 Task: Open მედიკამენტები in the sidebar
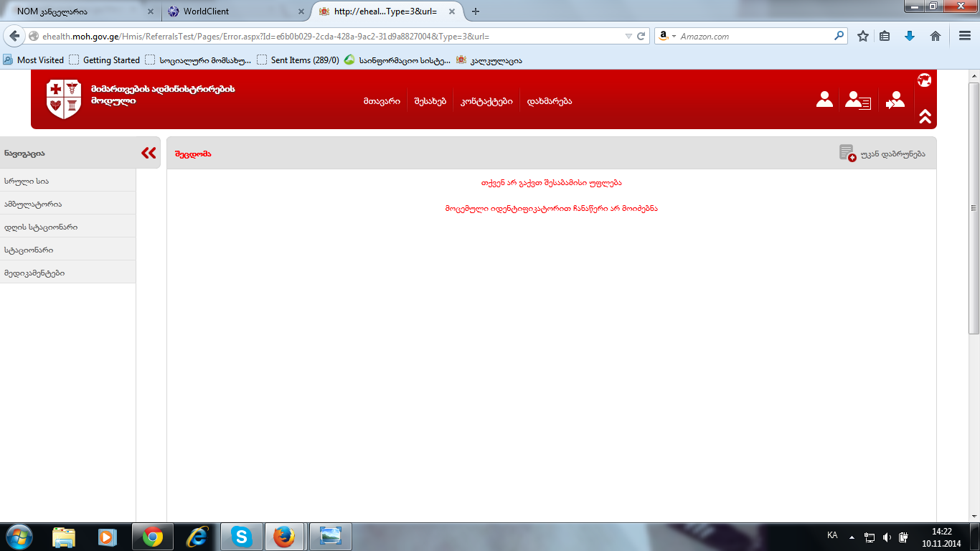(x=34, y=273)
